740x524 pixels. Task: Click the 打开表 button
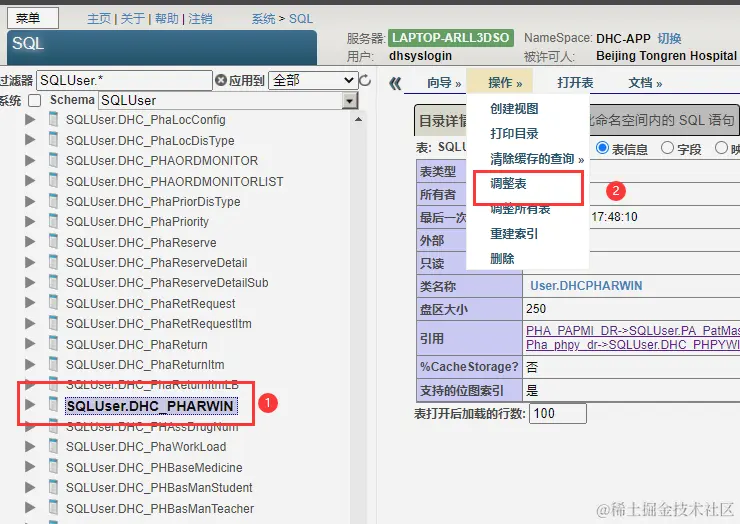(575, 83)
